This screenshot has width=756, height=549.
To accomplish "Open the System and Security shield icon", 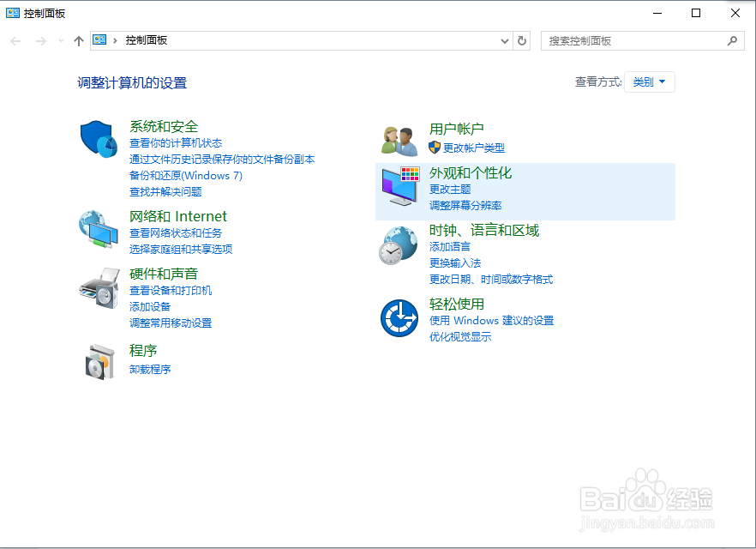I will (99, 139).
